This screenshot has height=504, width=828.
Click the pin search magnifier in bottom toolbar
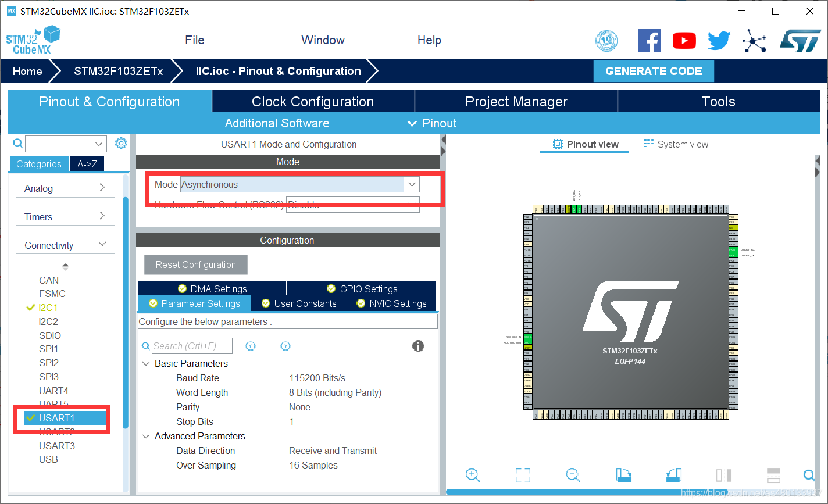coord(809,475)
